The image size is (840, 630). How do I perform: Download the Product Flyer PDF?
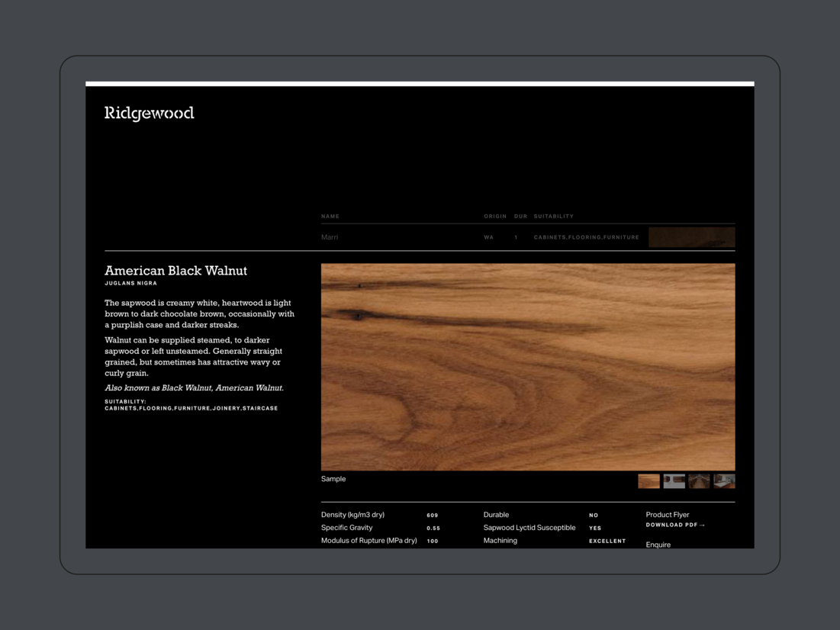pyautogui.click(x=675, y=526)
